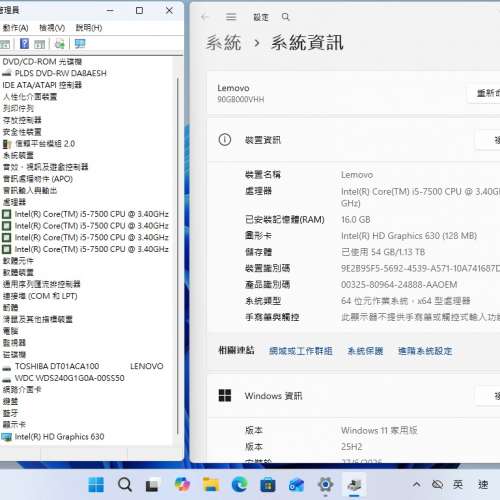This screenshot has width=500, height=500.
Task: Open the 說明(H) menu
Action: pyautogui.click(x=89, y=28)
